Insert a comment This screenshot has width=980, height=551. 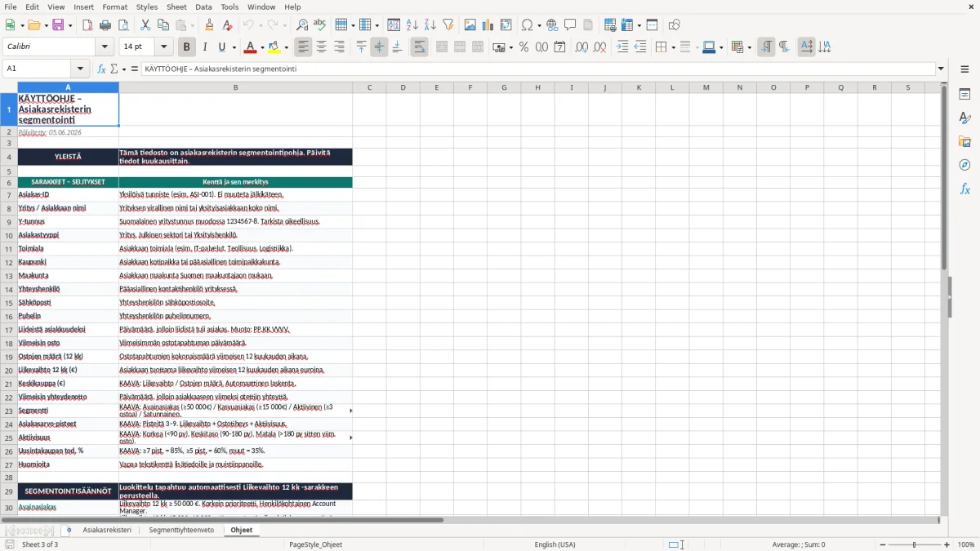coord(570,25)
